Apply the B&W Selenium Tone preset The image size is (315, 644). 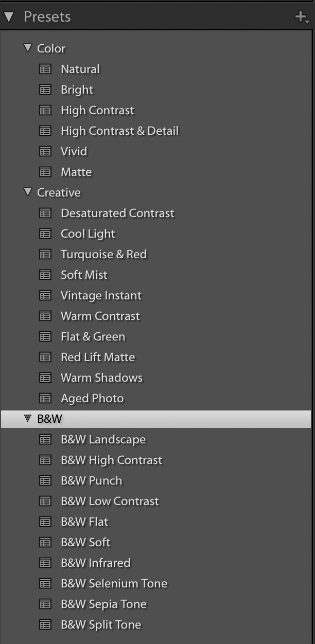tap(114, 583)
